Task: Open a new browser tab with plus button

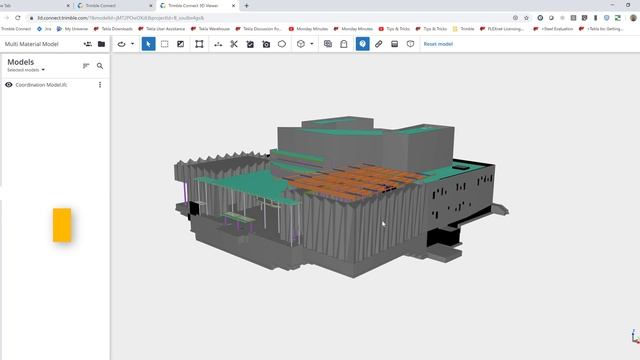Action: pyautogui.click(x=246, y=6)
